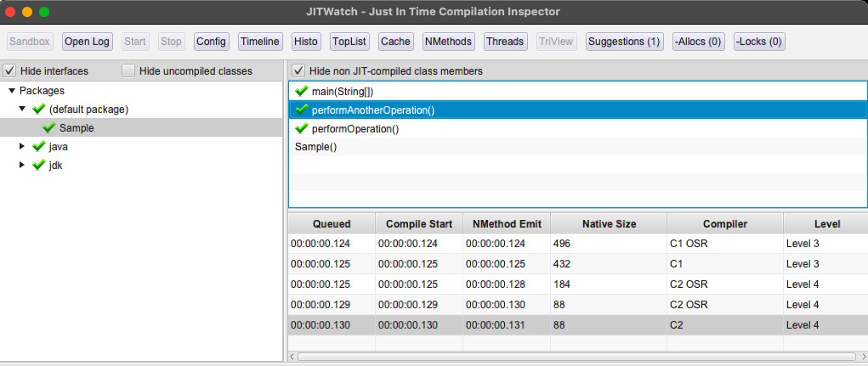This screenshot has height=366, width=868.
Task: Open Suggestions (1) report
Action: pos(624,42)
